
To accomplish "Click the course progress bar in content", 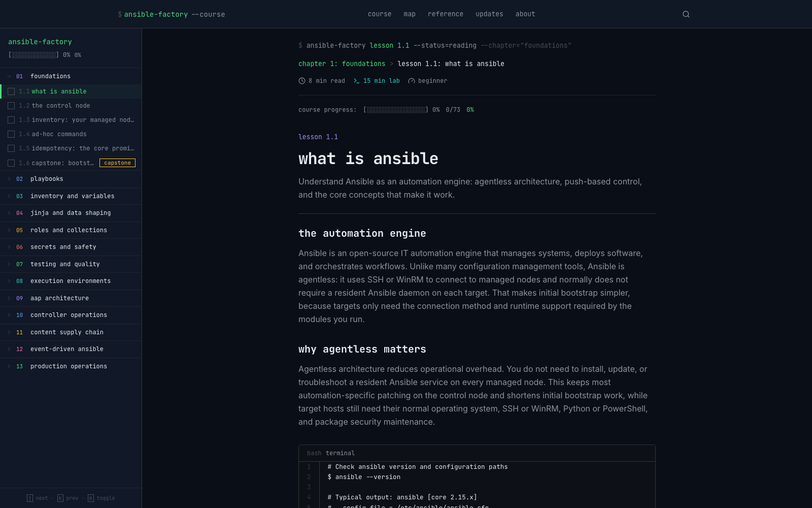I will pos(396,110).
